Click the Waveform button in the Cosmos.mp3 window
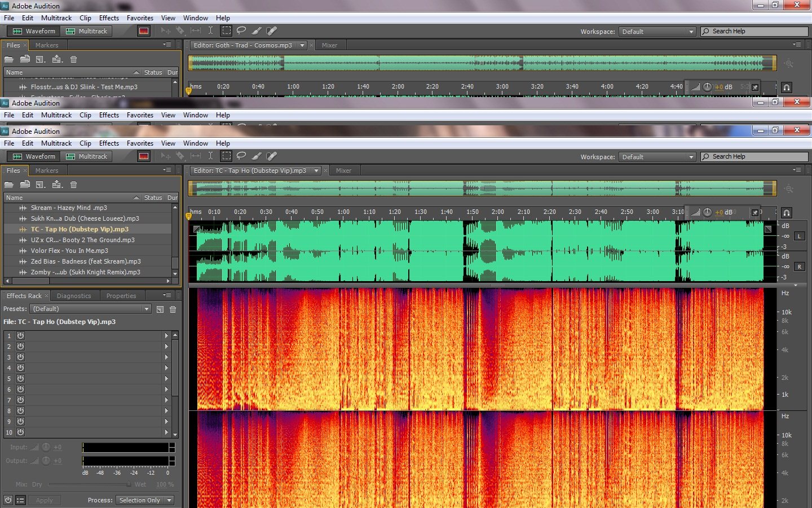The image size is (812, 508). pyautogui.click(x=34, y=31)
